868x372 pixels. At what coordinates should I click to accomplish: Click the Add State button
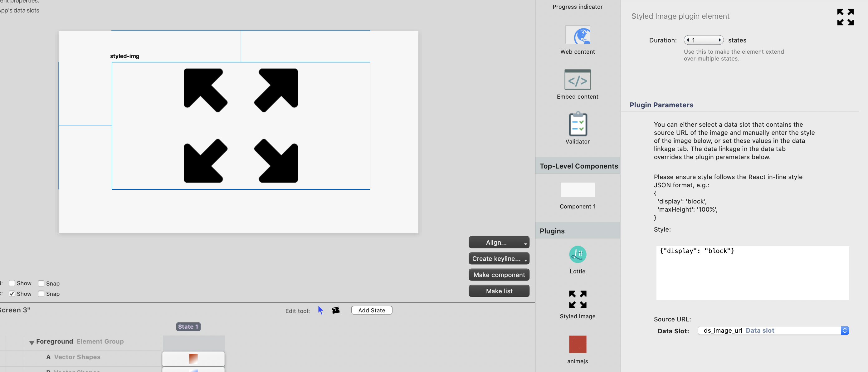371,310
